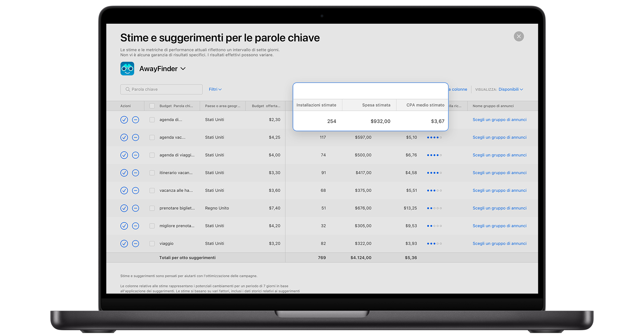Accept the 'agenda di...' keyword suggestion checkmark
This screenshot has height=336, width=644.
(x=124, y=120)
